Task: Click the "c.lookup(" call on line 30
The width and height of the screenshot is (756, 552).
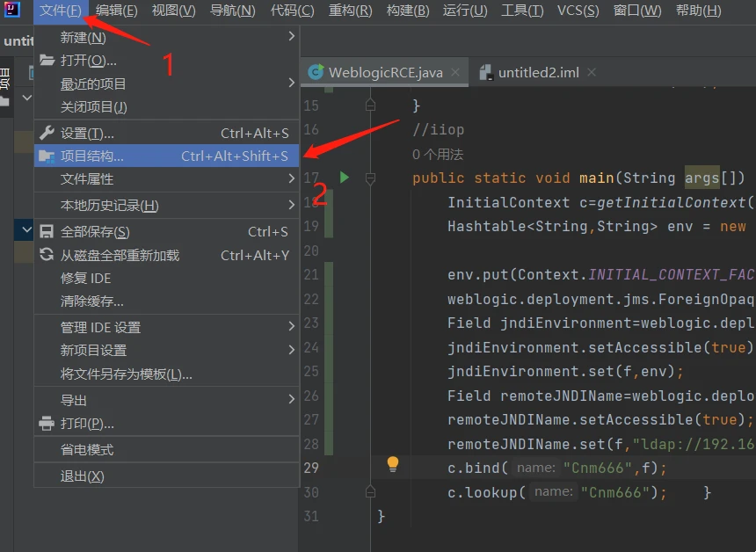Action: coord(486,492)
